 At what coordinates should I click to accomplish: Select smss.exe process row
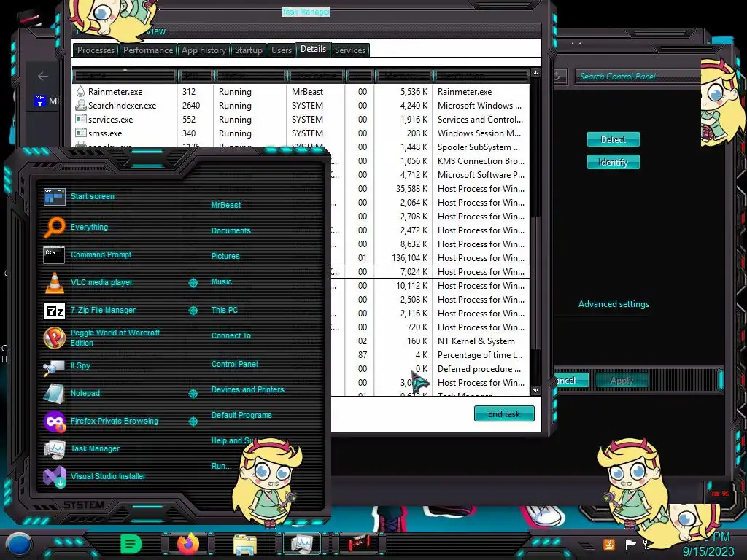[x=301, y=133]
